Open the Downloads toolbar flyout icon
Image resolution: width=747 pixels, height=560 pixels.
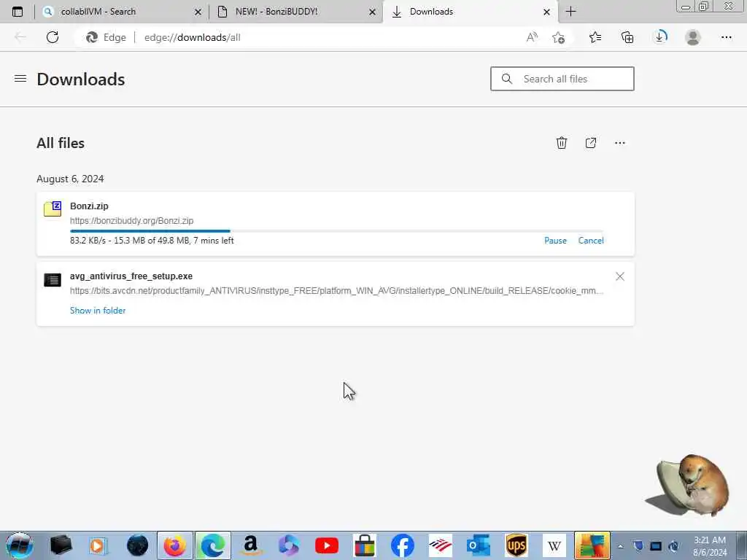pos(660,37)
